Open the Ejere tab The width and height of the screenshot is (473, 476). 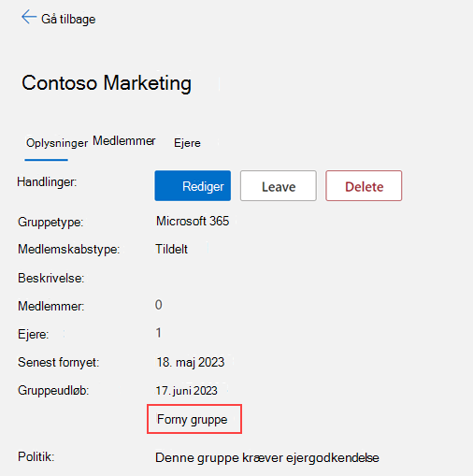tap(187, 143)
